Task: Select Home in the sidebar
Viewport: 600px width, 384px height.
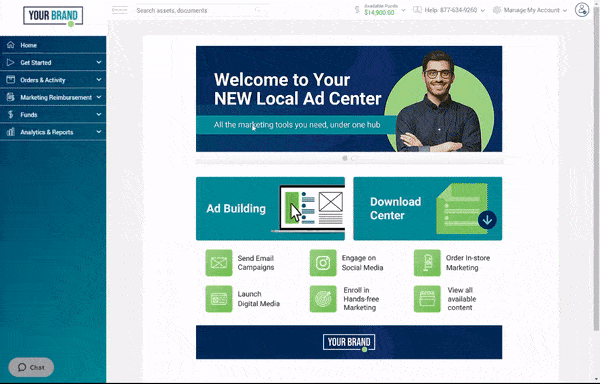Action: (x=53, y=45)
